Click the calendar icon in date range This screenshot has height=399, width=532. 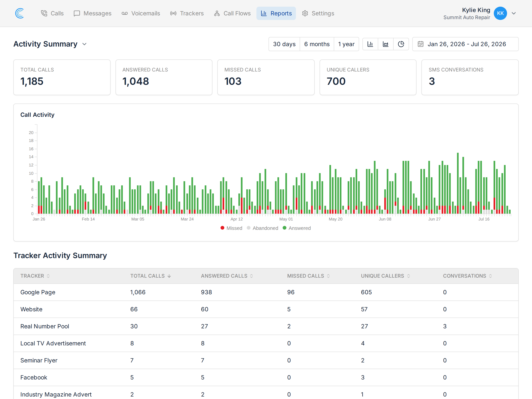(x=420, y=44)
